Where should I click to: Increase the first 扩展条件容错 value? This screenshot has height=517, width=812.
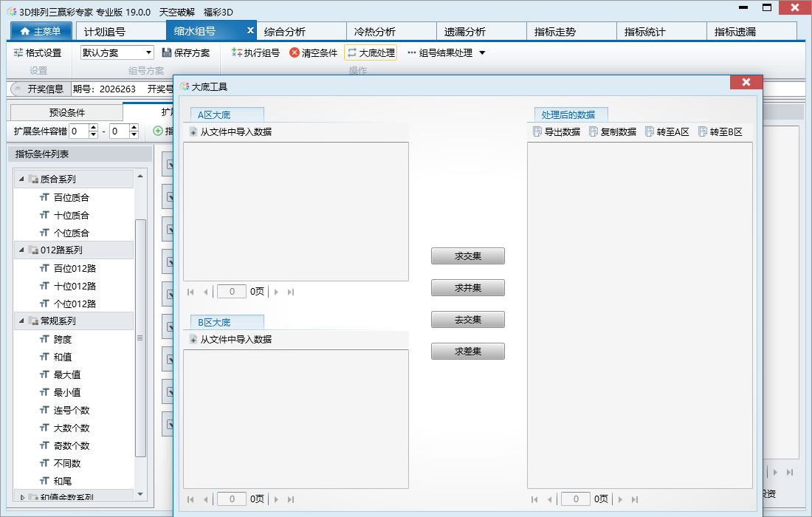(93, 128)
